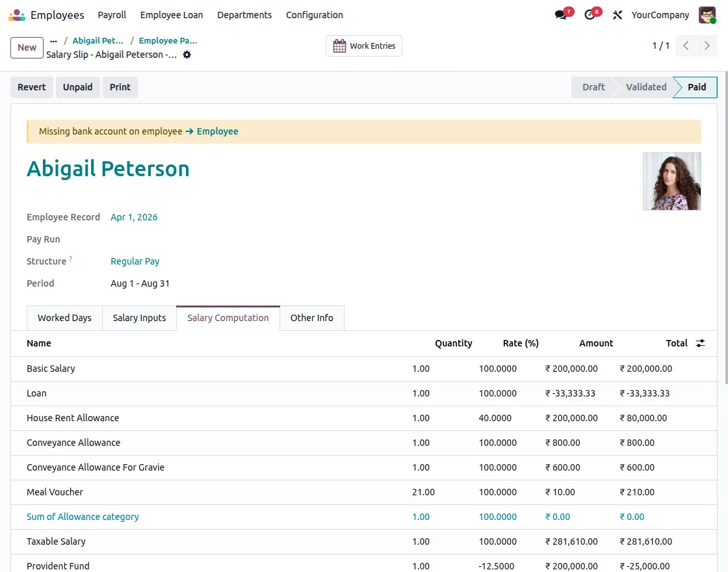Open the column options adjust icon
This screenshot has width=728, height=572.
(700, 343)
